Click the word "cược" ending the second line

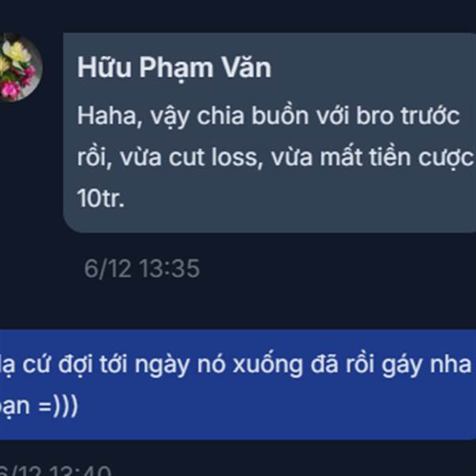tap(446, 159)
